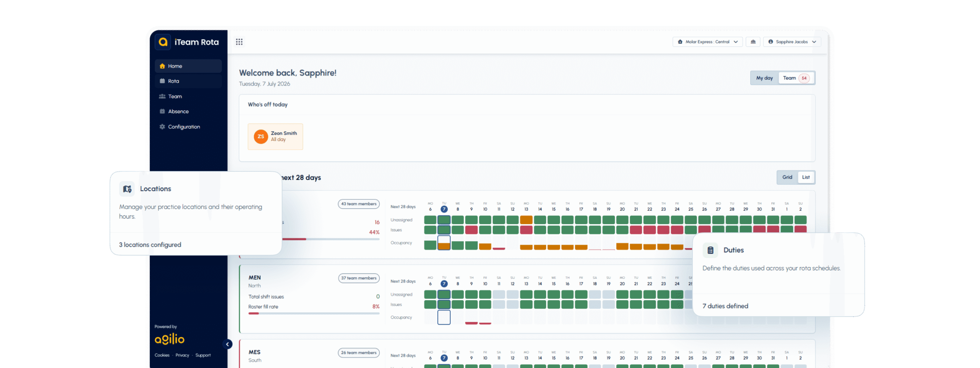Screen dimensions: 980x368
Task: Click the fill rate bar under 44%
Action: pos(331,239)
